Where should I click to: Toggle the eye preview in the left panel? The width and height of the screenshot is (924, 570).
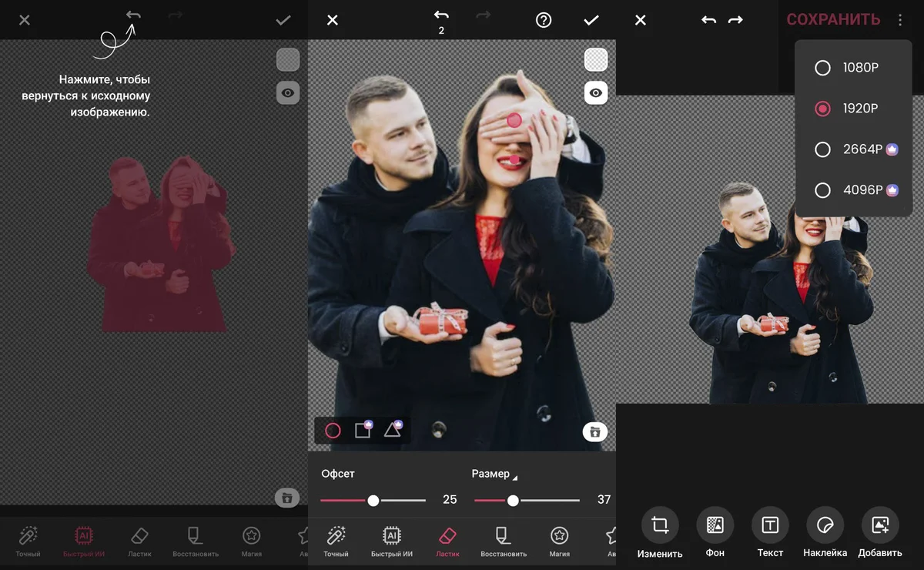[x=288, y=92]
